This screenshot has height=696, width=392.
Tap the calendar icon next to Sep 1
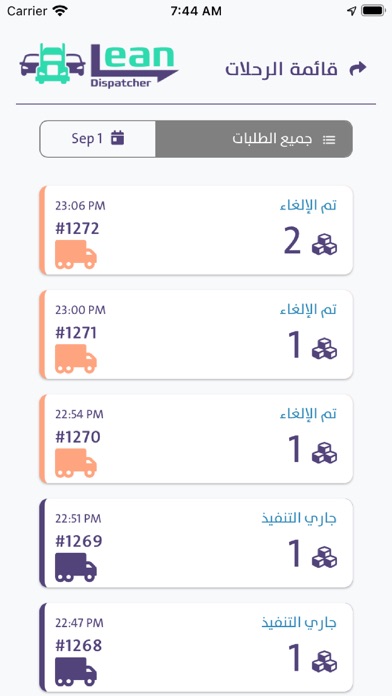(x=117, y=138)
